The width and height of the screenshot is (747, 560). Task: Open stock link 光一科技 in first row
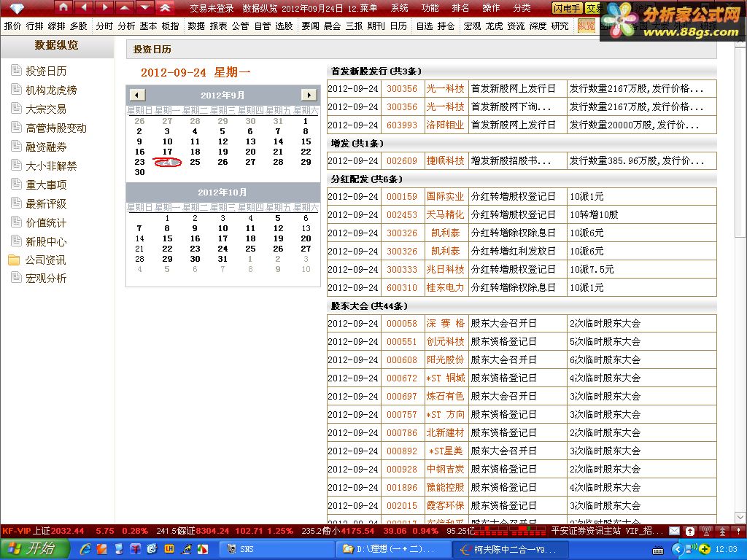coord(445,88)
